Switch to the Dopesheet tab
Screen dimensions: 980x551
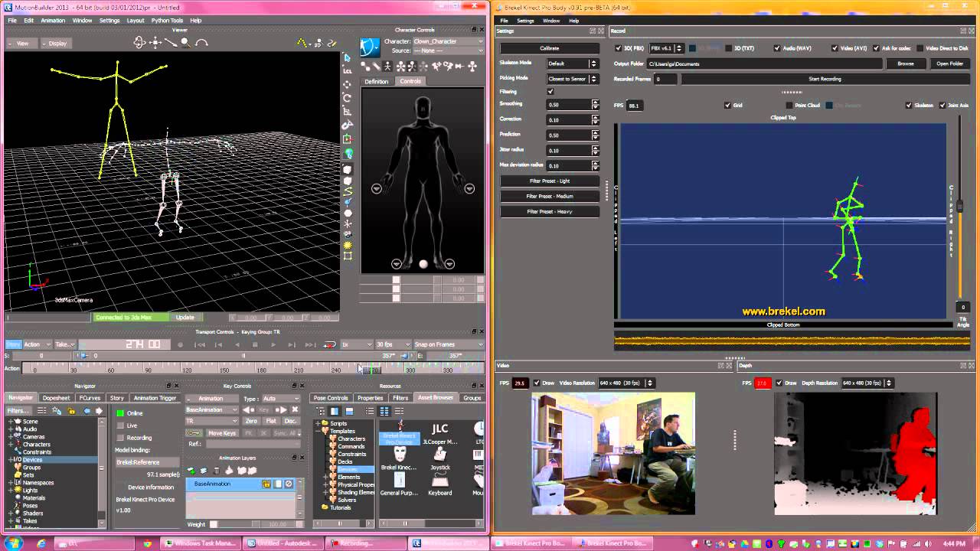[57, 398]
